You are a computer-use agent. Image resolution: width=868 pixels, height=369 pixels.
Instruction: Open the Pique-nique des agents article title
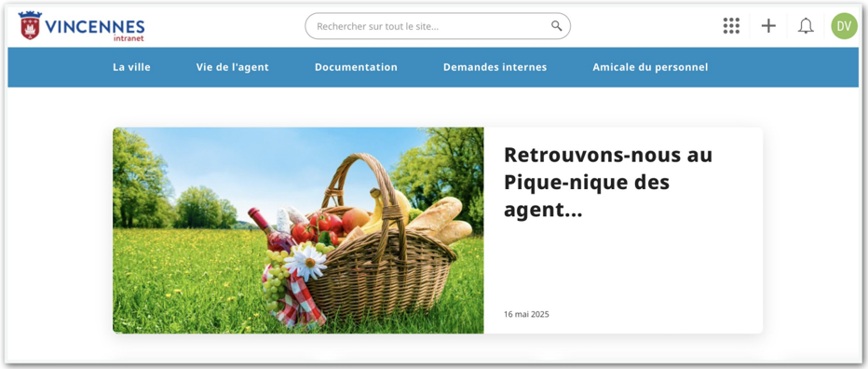[x=608, y=183]
